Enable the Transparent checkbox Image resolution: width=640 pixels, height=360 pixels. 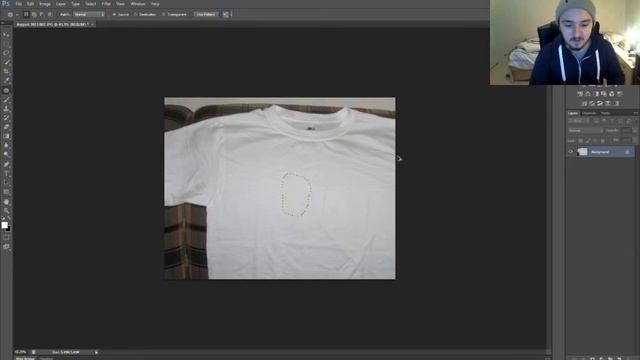164,14
